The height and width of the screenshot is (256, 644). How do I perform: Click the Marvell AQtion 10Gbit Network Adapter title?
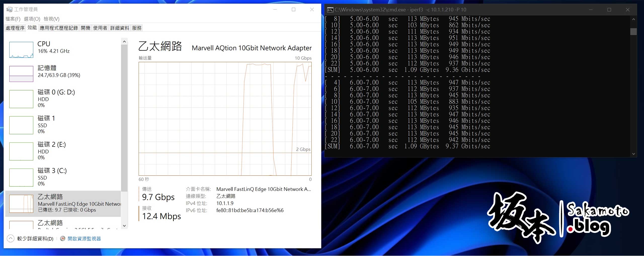252,48
